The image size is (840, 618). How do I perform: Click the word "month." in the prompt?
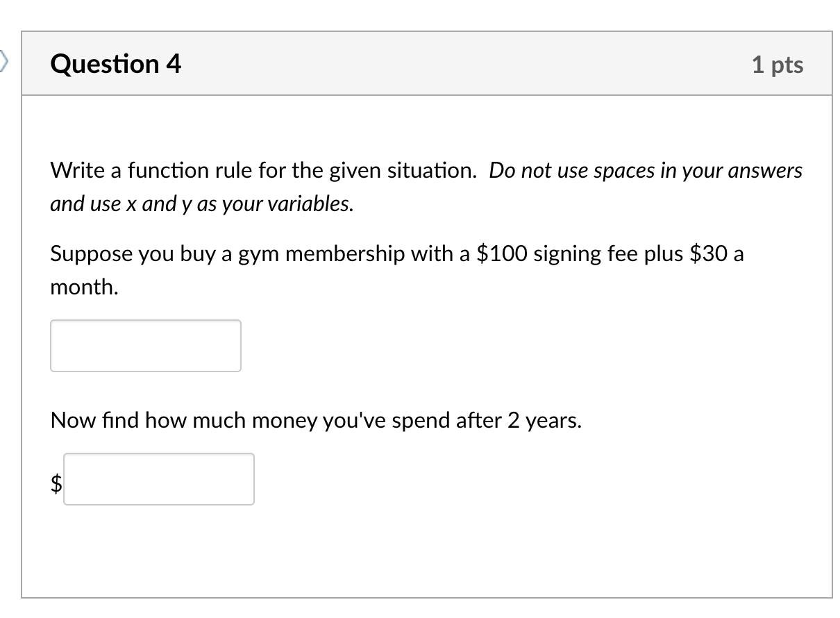tap(84, 287)
